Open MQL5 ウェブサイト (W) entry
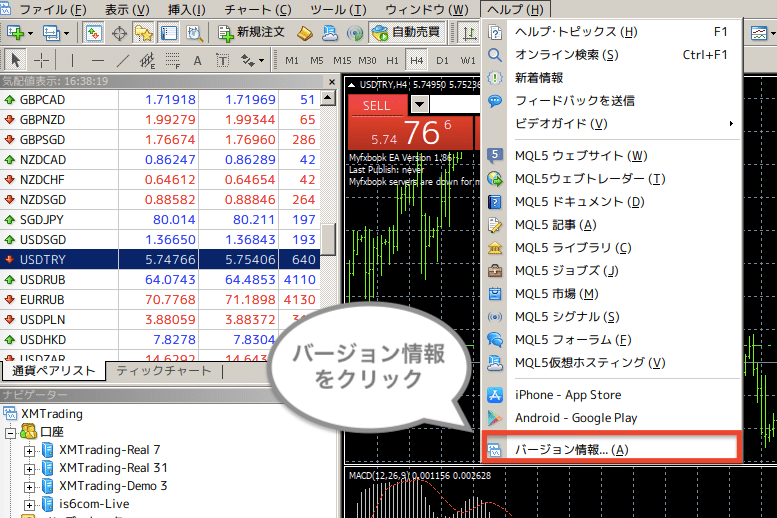 coord(611,156)
